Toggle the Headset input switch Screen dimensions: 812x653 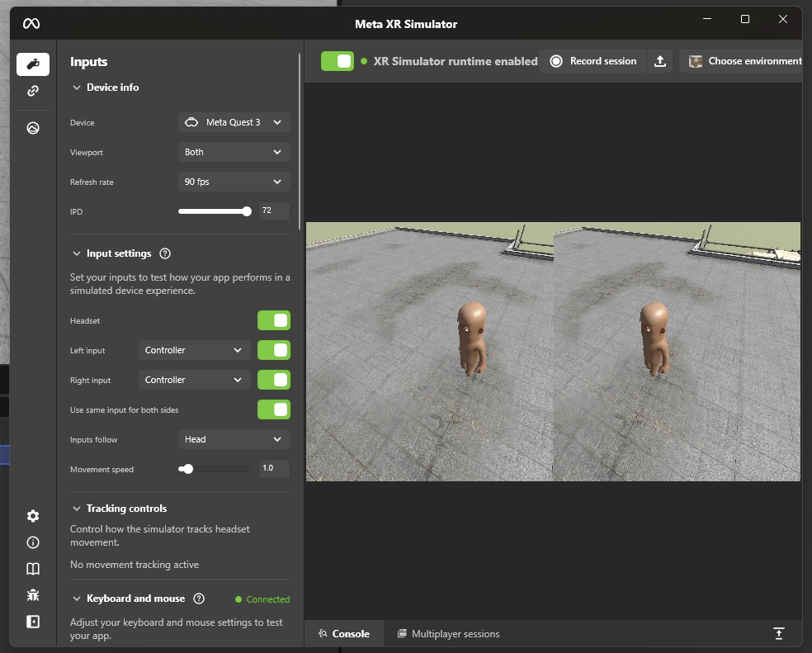[x=274, y=320]
